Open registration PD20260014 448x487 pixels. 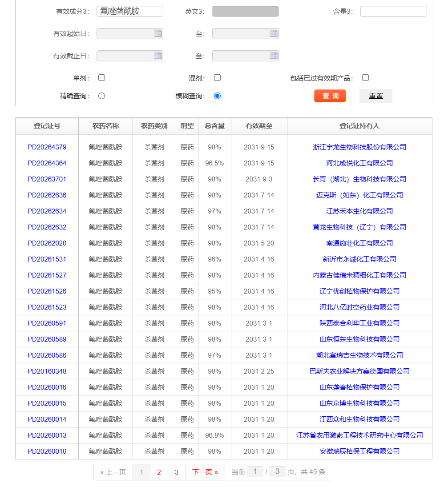click(47, 419)
